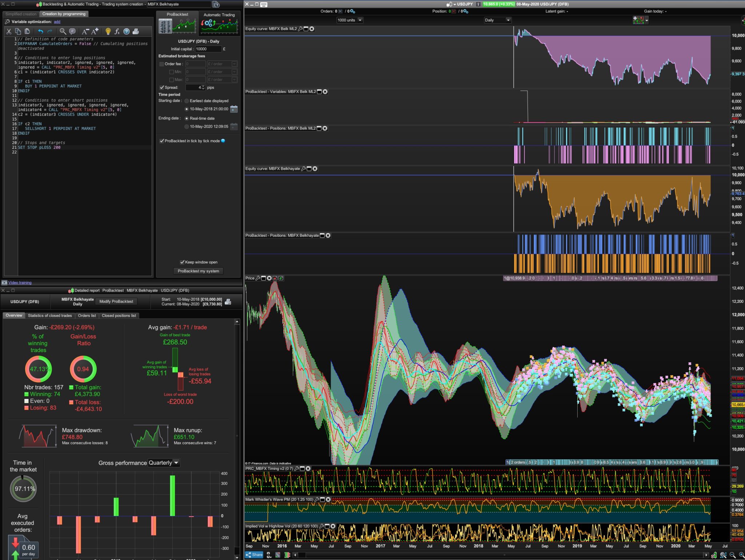Select Earliest date displayed radio option
The height and width of the screenshot is (560, 745).
[187, 101]
